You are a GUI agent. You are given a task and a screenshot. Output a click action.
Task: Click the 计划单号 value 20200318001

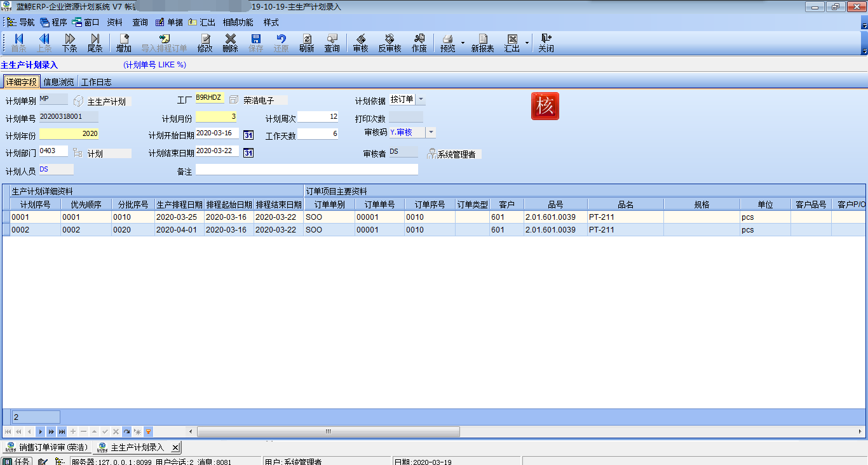(69, 117)
